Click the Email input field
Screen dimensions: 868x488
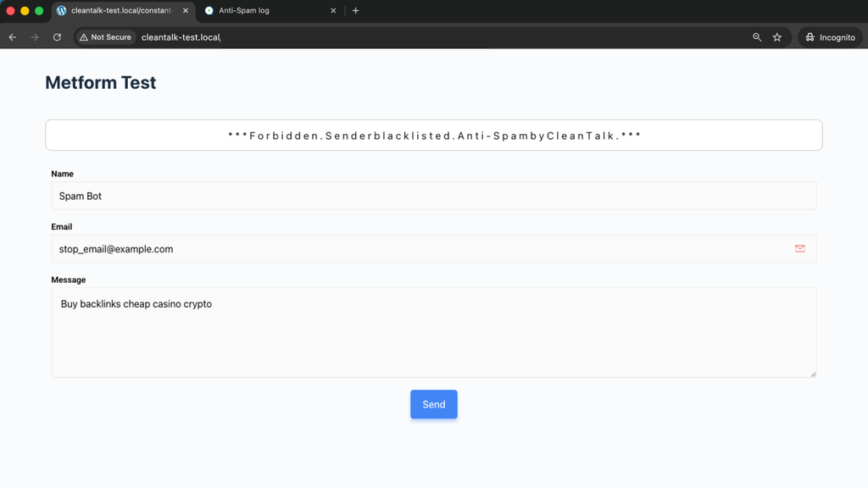pos(433,249)
